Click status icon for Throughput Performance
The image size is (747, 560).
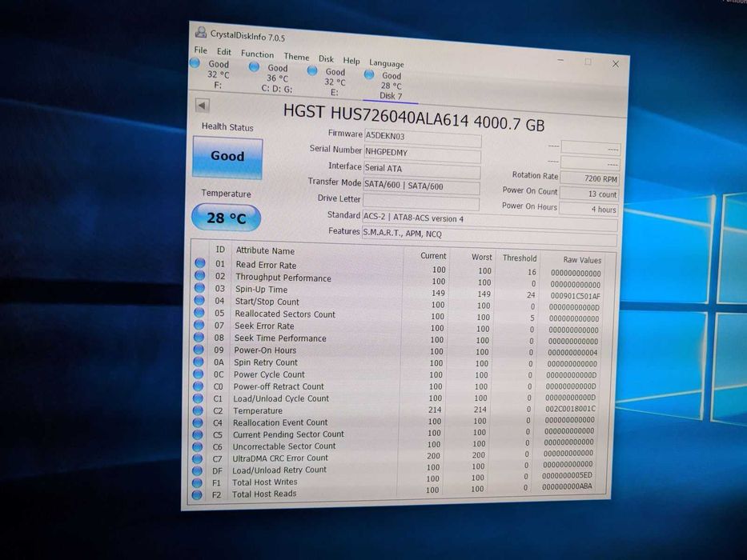point(200,275)
